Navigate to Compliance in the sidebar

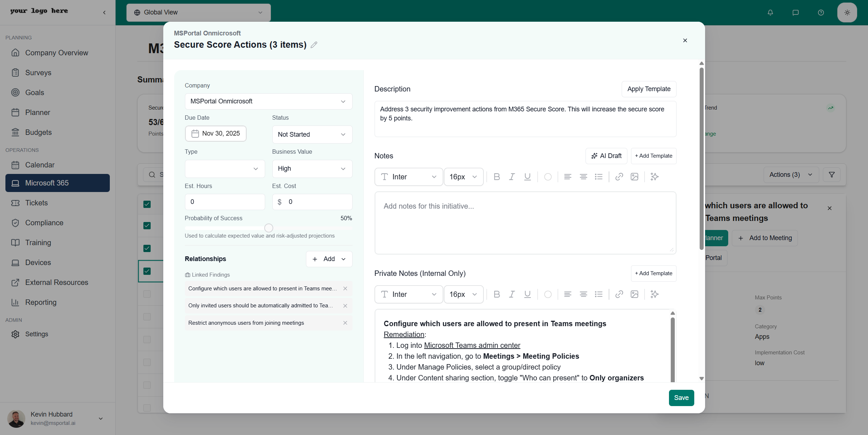point(44,222)
